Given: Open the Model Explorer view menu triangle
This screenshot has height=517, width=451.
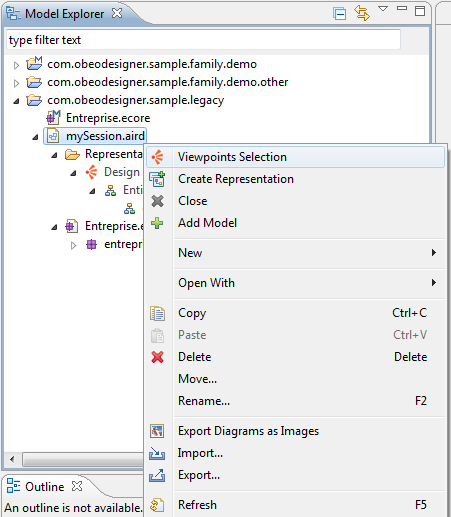Looking at the screenshot, I should click(x=383, y=9).
